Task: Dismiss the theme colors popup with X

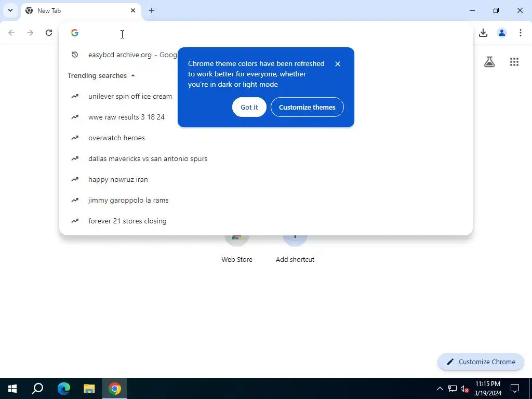Action: pyautogui.click(x=337, y=64)
